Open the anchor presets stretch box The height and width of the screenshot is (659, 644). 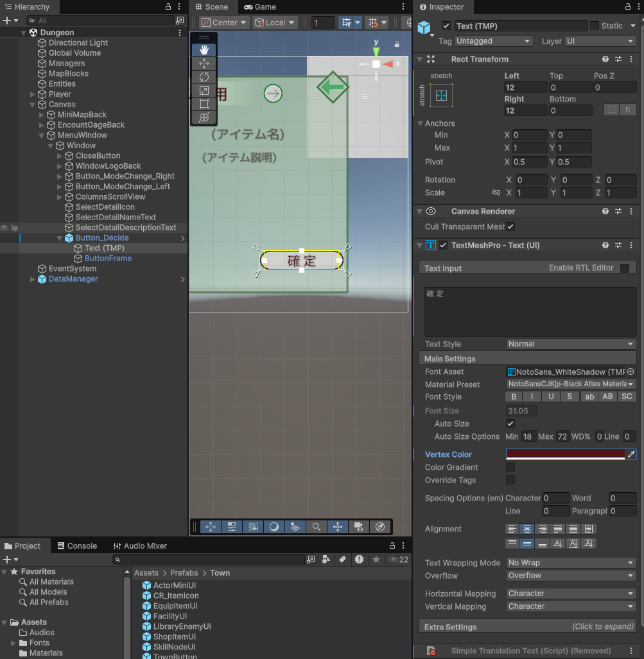pos(441,95)
